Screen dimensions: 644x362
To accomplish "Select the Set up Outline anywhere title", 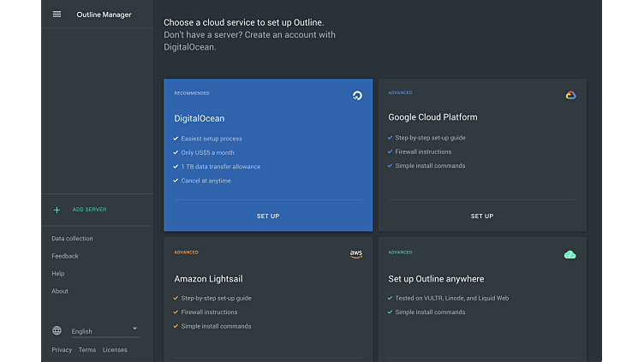I will point(436,279).
